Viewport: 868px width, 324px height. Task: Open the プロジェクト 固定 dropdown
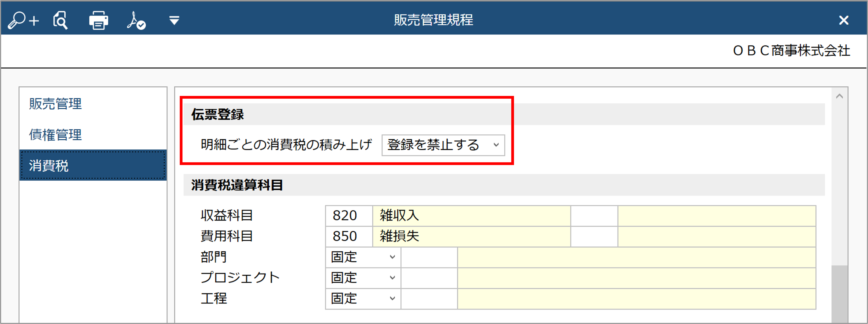pyautogui.click(x=363, y=278)
